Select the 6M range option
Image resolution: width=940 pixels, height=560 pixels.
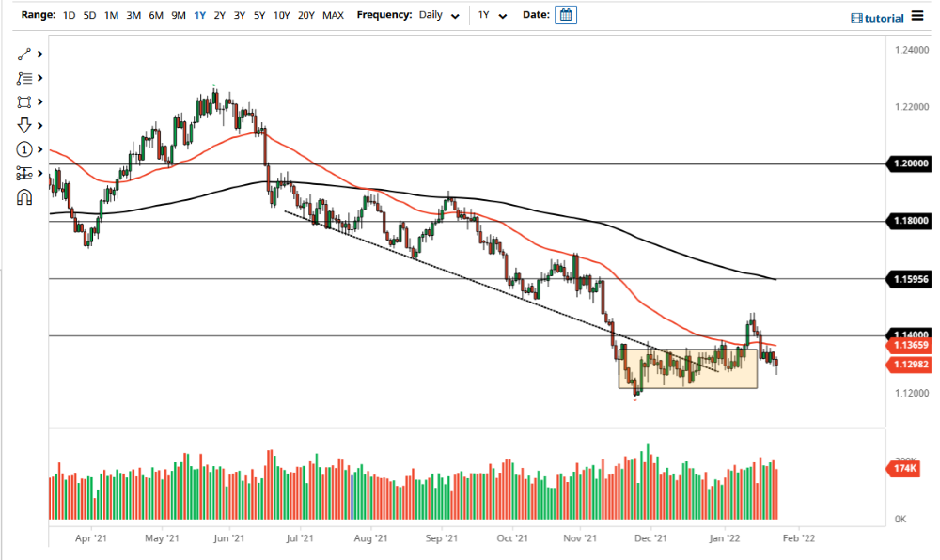156,15
